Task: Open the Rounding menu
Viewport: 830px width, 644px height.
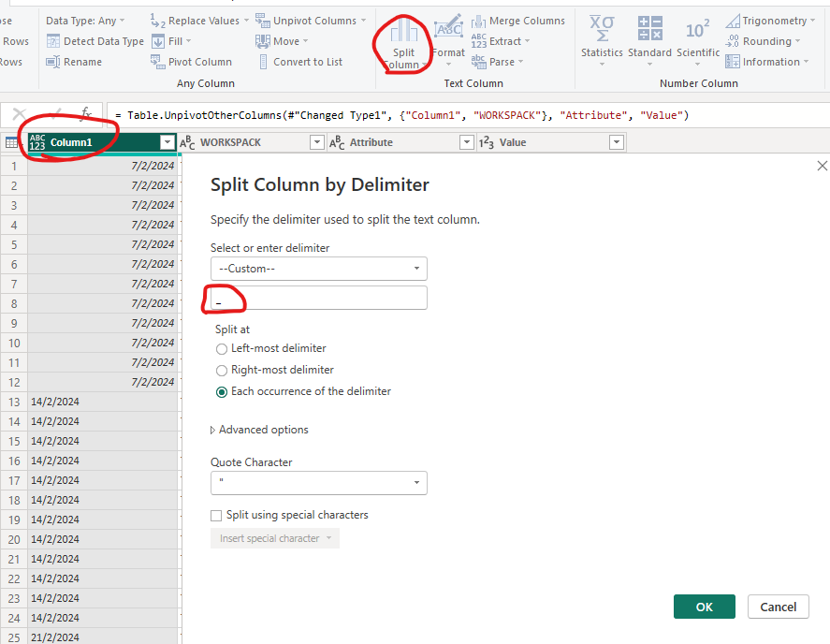Action: (x=763, y=41)
